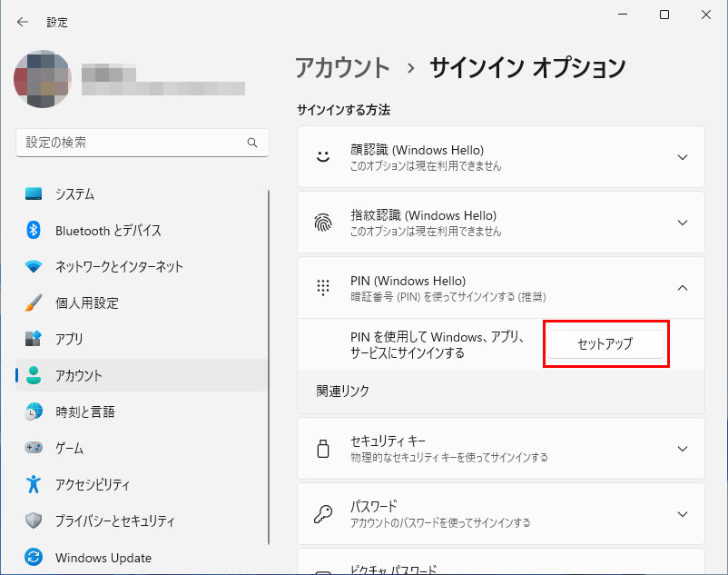The width and height of the screenshot is (728, 575).
Task: Close the 設定 window
Action: pyautogui.click(x=706, y=15)
